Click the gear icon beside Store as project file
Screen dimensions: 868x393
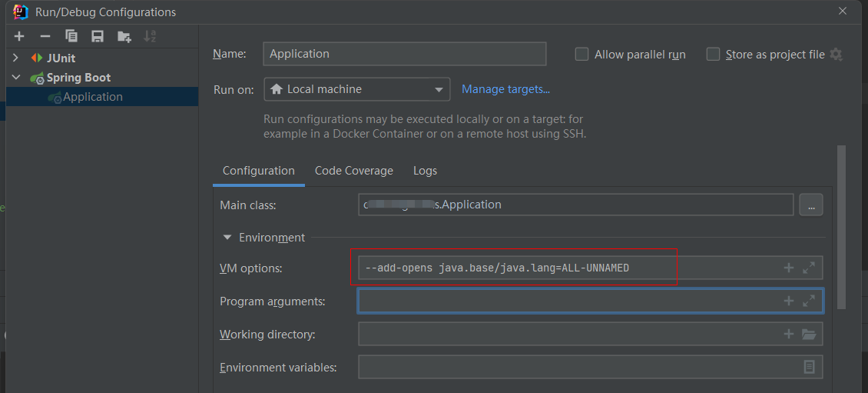tap(836, 55)
